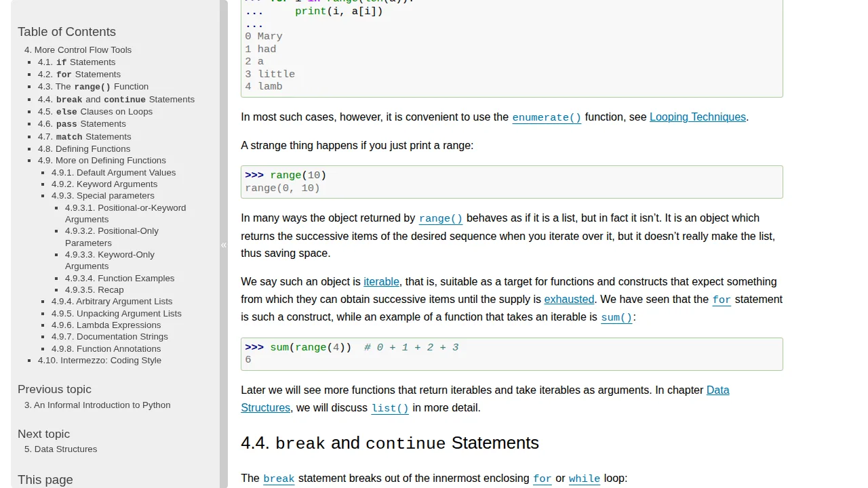This screenshot has height=488, width=868.
Task: Open 4.9.6 Lambda Expressions
Action: pos(106,325)
